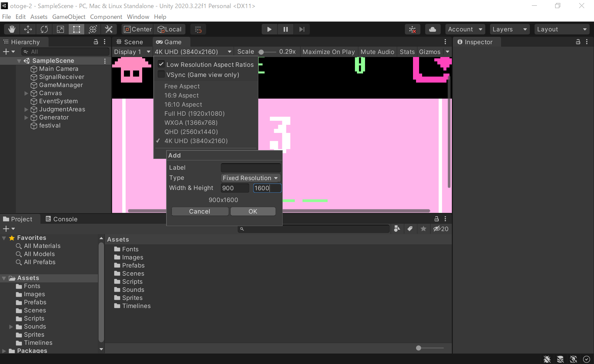
Task: Pause the game playback
Action: pyautogui.click(x=285, y=29)
